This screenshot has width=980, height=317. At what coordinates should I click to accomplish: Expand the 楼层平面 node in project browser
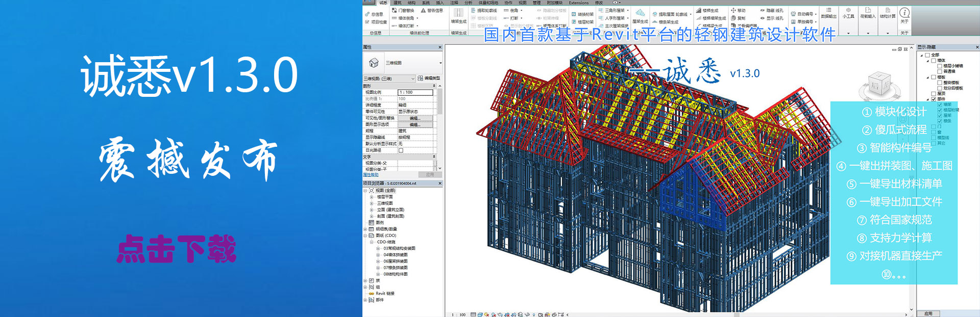[x=372, y=197]
